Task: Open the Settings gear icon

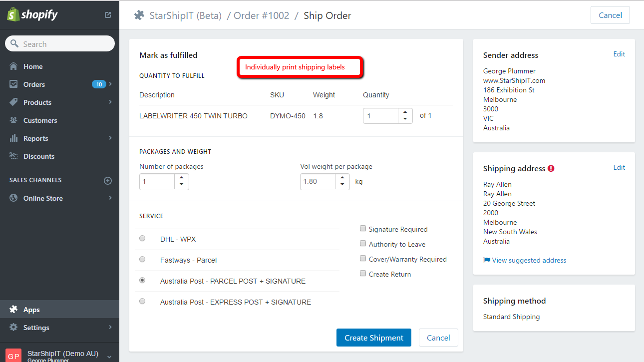Action: 12,328
